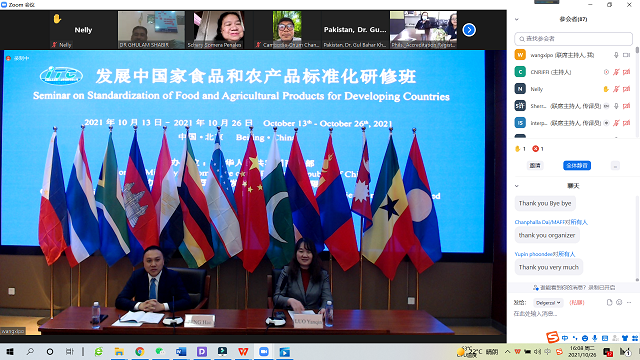Image resolution: width=640 pixels, height=360 pixels.
Task: Open Microsoft Word from taskbar
Action: (181, 351)
